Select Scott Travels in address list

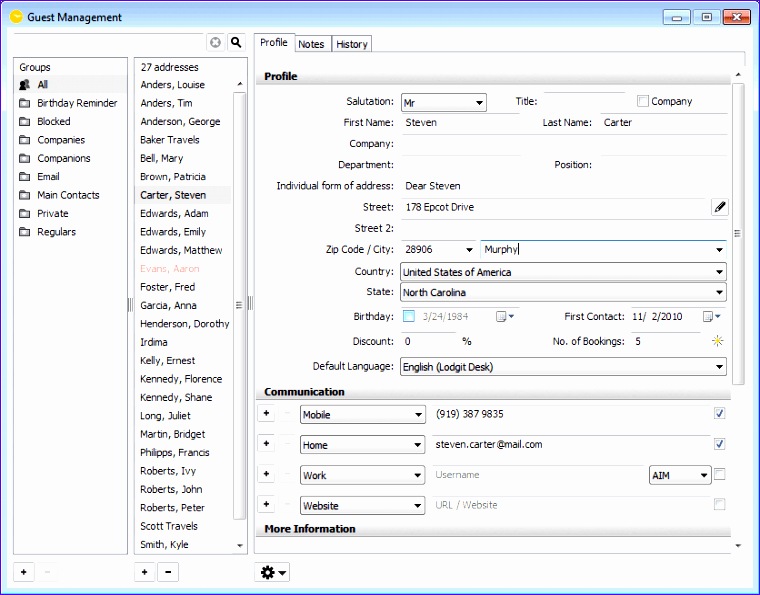coord(169,526)
